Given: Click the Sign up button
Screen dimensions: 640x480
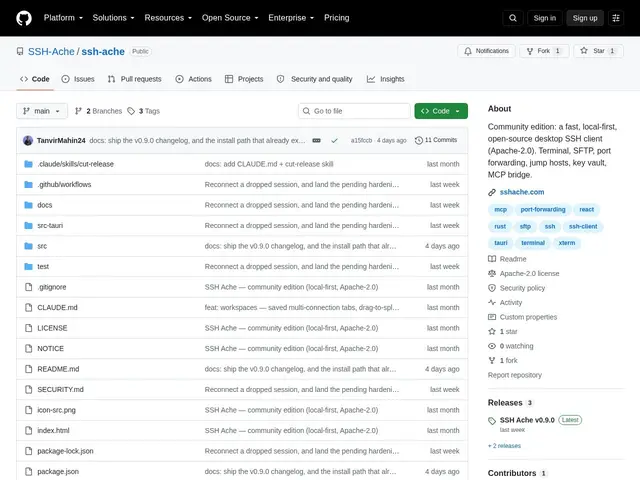Looking at the screenshot, I should pyautogui.click(x=584, y=18).
